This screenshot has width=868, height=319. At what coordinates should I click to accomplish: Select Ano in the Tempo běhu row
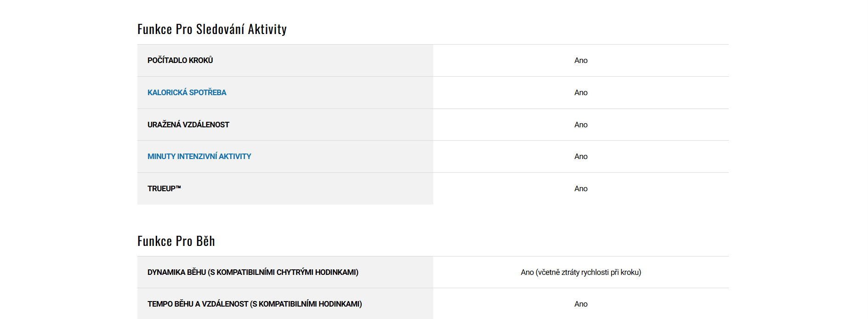pyautogui.click(x=581, y=304)
